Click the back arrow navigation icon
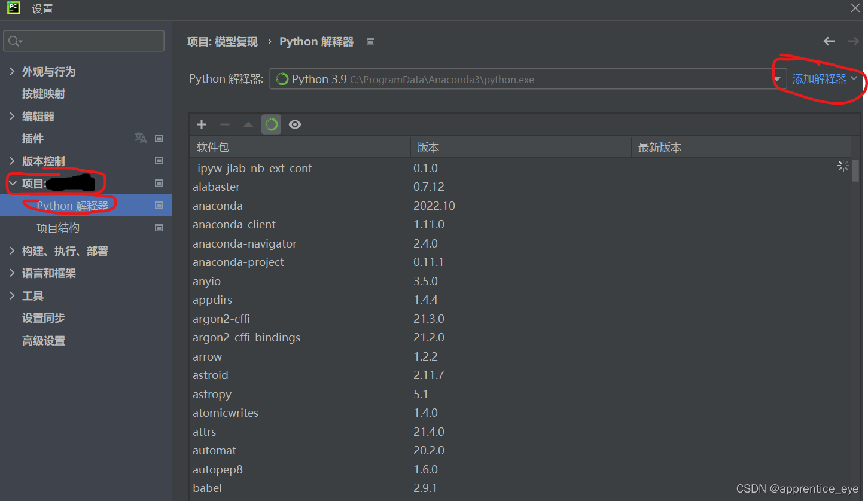The height and width of the screenshot is (501, 868). pos(829,41)
